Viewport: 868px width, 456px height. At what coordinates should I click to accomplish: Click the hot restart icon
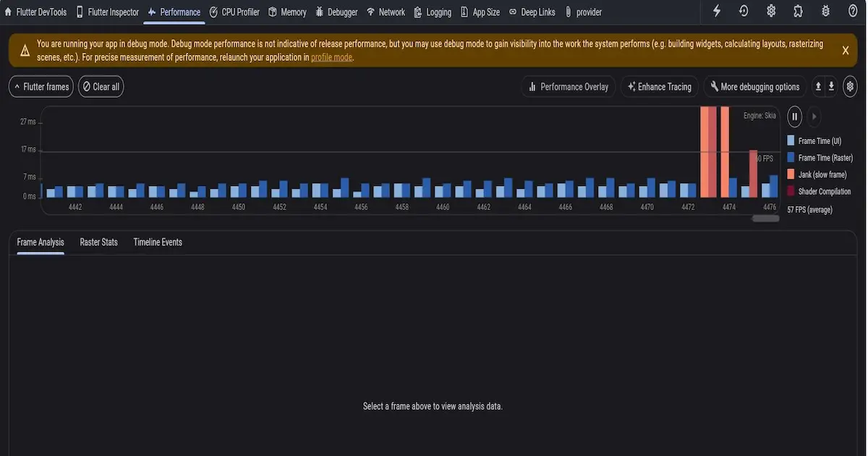(744, 12)
